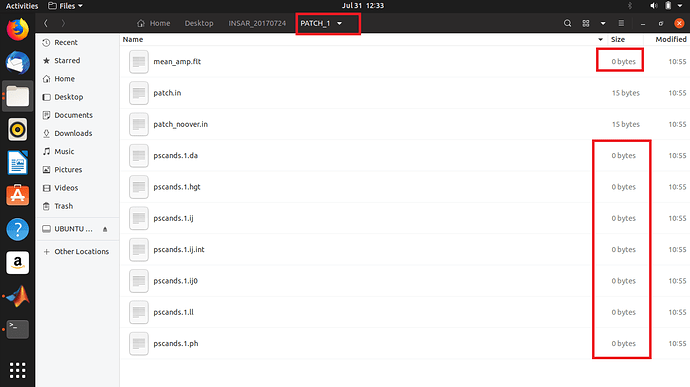Screen dimensions: 690x387
Task: Open the hamburger menu in the header bar
Action: click(x=621, y=23)
